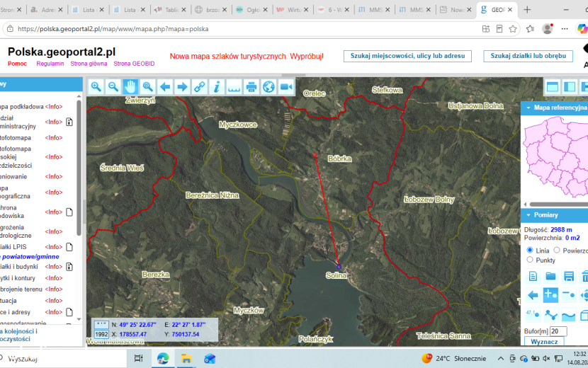This screenshot has width=588, height=368.
Task: Open saved measurements folder icon
Action: [550, 277]
